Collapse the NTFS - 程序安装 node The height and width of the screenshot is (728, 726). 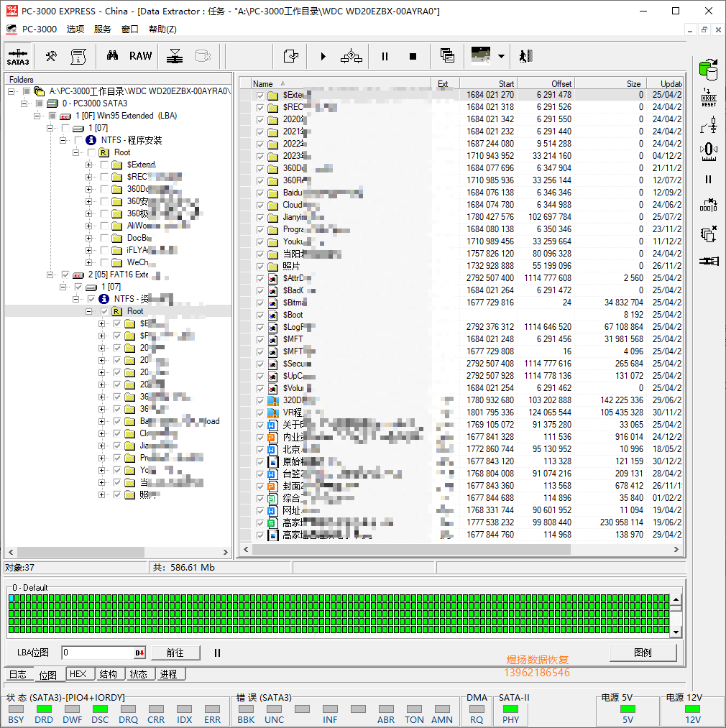tap(63, 140)
